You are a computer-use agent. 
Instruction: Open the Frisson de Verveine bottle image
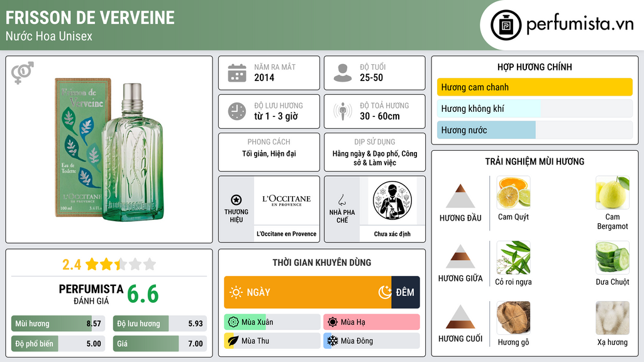109,150
